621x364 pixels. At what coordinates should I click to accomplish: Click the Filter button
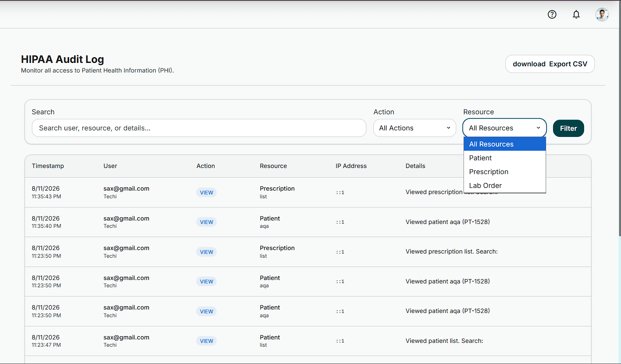click(x=568, y=128)
